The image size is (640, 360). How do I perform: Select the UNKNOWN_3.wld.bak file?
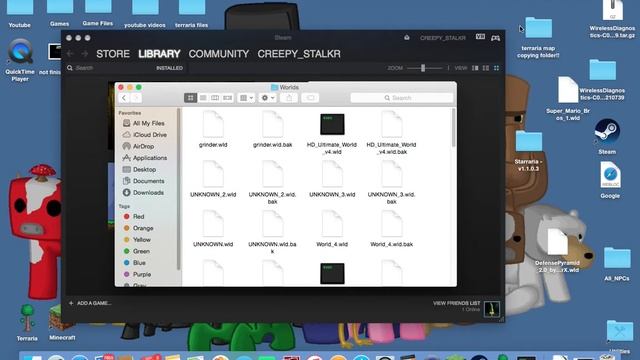[x=391, y=183]
